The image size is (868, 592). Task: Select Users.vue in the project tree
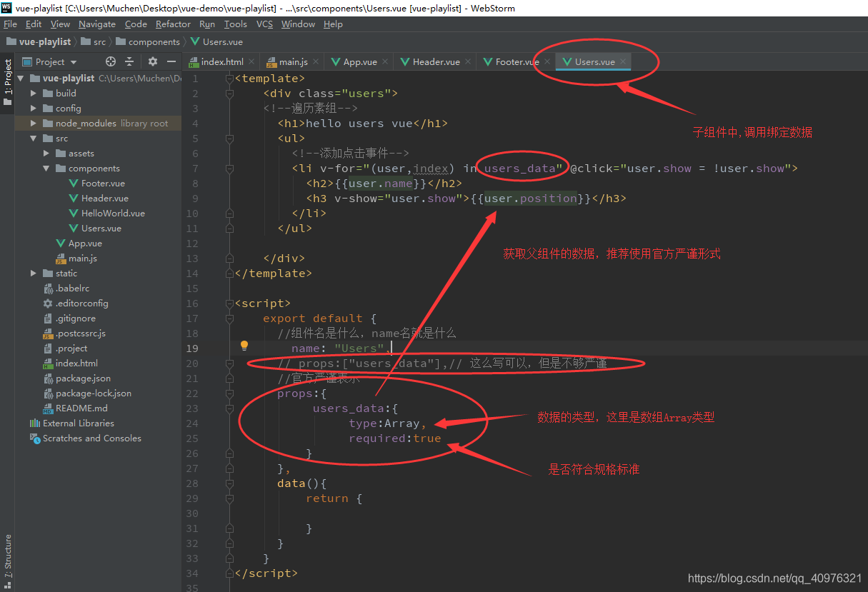96,229
